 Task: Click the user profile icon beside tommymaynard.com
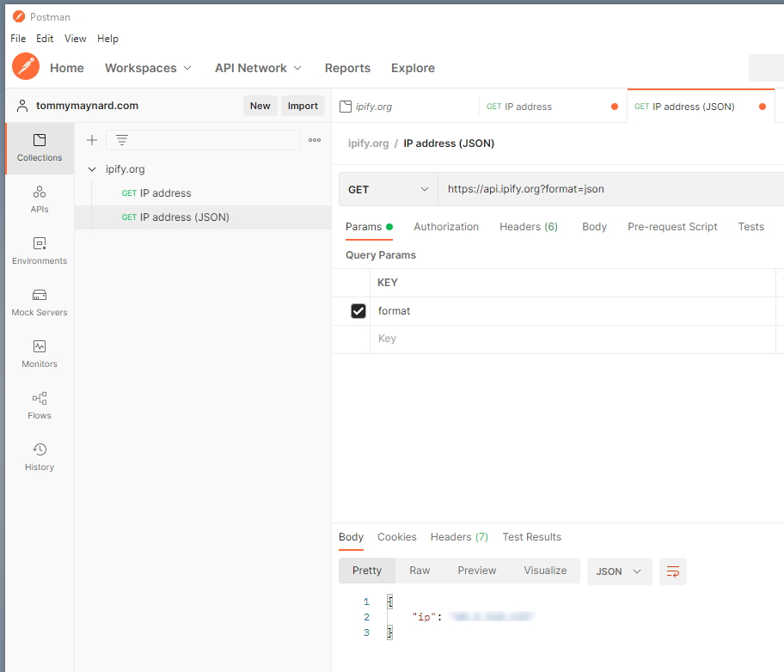[22, 106]
